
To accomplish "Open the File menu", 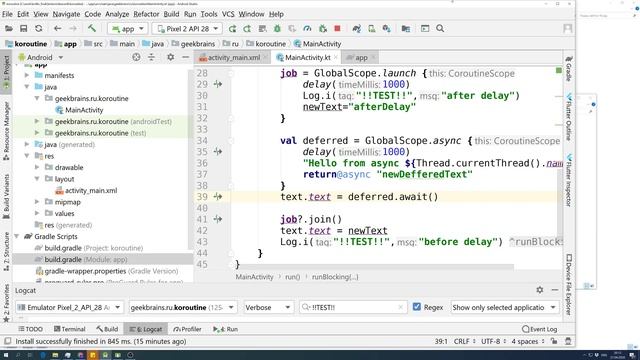I will 7,14.
